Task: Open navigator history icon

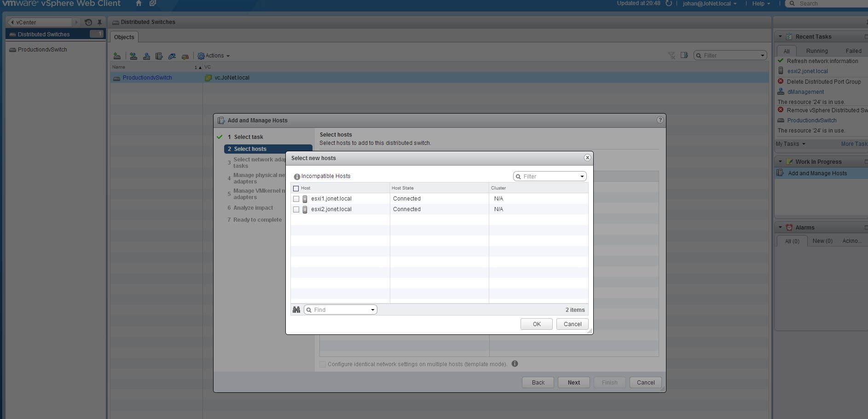Action: tap(88, 22)
